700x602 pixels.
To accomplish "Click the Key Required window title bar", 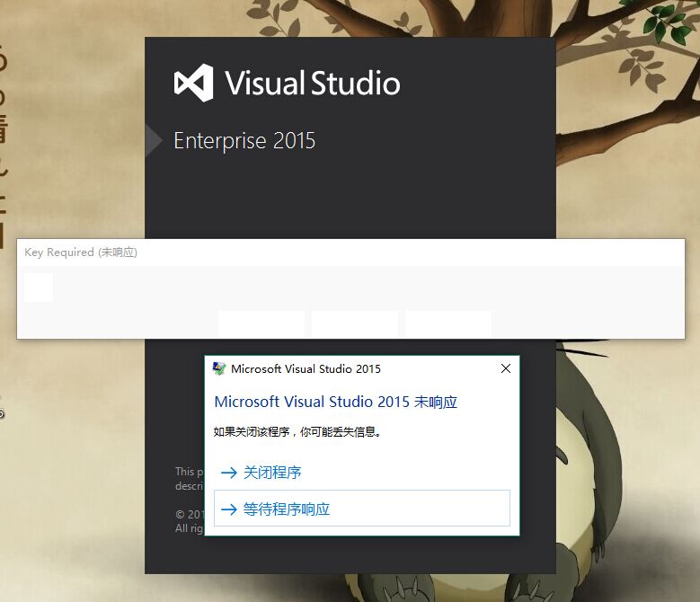I will 350,252.
